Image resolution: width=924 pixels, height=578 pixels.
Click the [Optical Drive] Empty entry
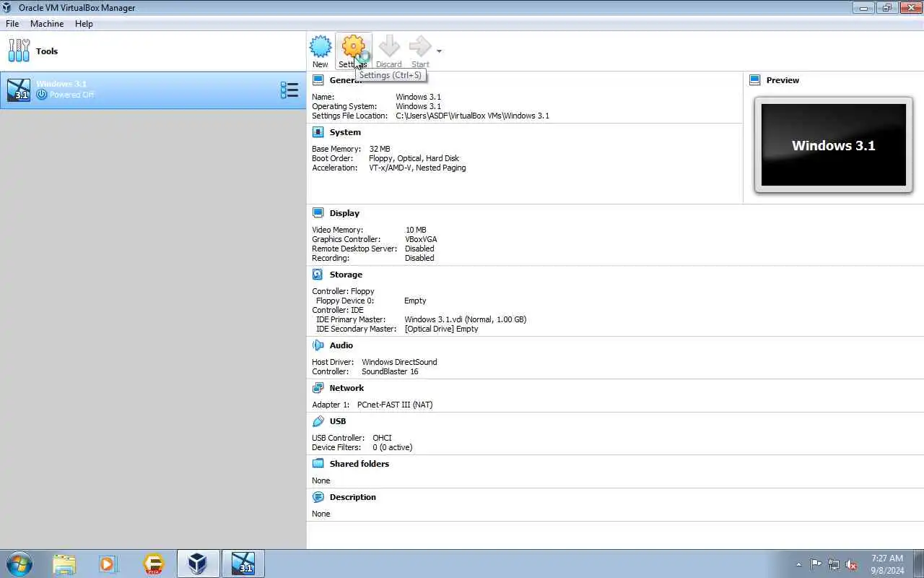(442, 329)
